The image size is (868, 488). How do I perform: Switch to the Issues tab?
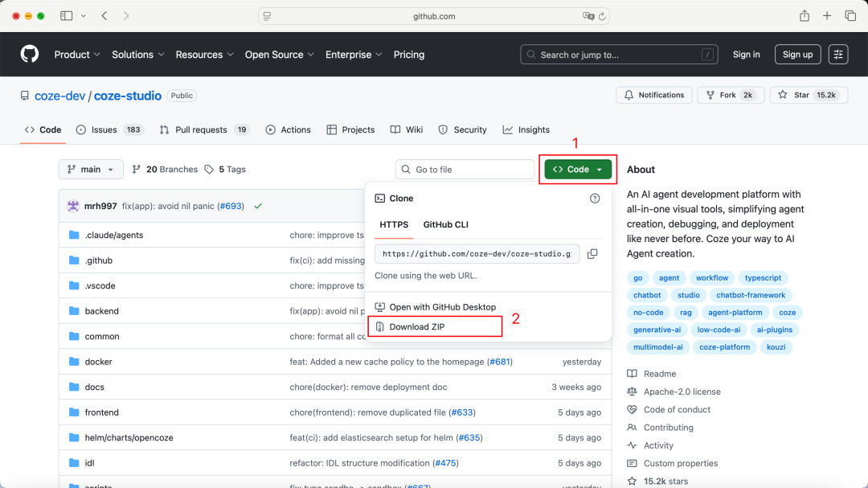[109, 129]
